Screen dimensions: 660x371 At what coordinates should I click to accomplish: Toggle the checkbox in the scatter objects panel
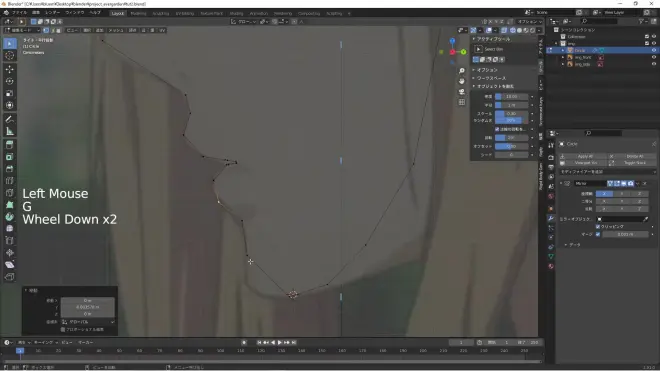click(x=497, y=129)
